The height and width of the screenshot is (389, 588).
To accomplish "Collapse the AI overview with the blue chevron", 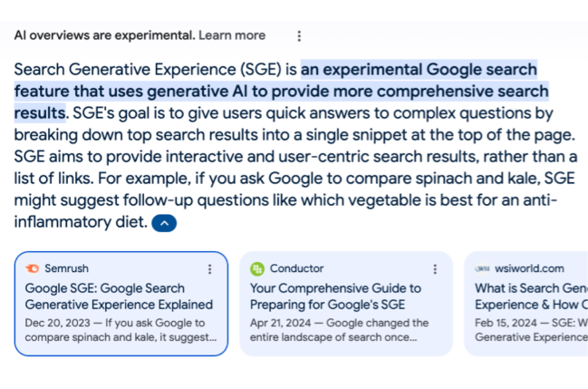I will 164,223.
